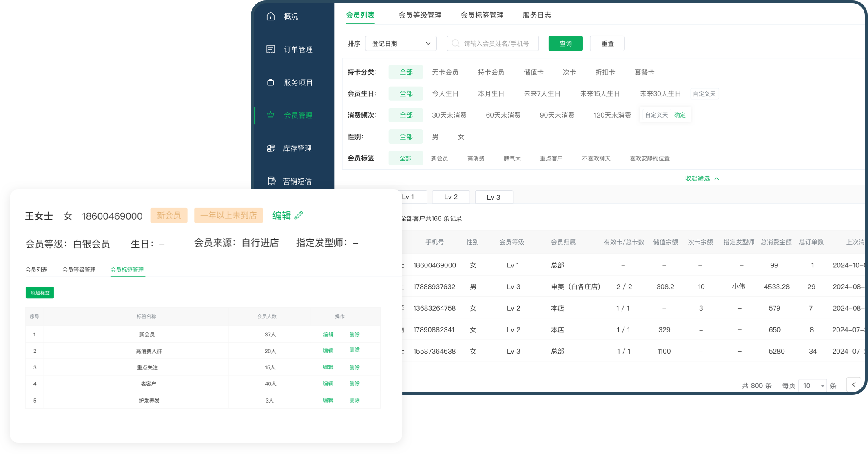Click the 总消费金额 column header

[x=776, y=242]
